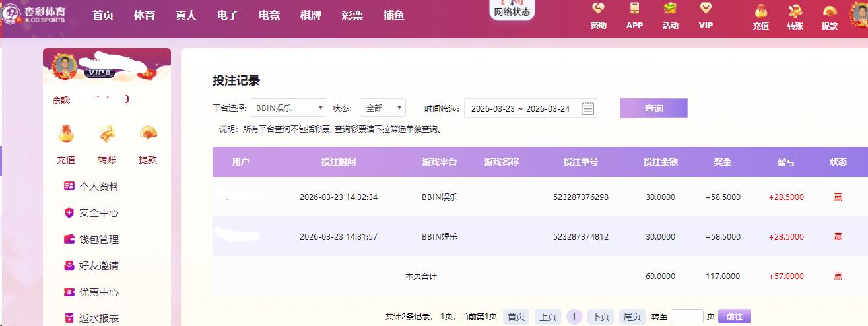Open 电竞 in top navigation
Image resolution: width=868 pixels, height=326 pixels.
pyautogui.click(x=269, y=15)
